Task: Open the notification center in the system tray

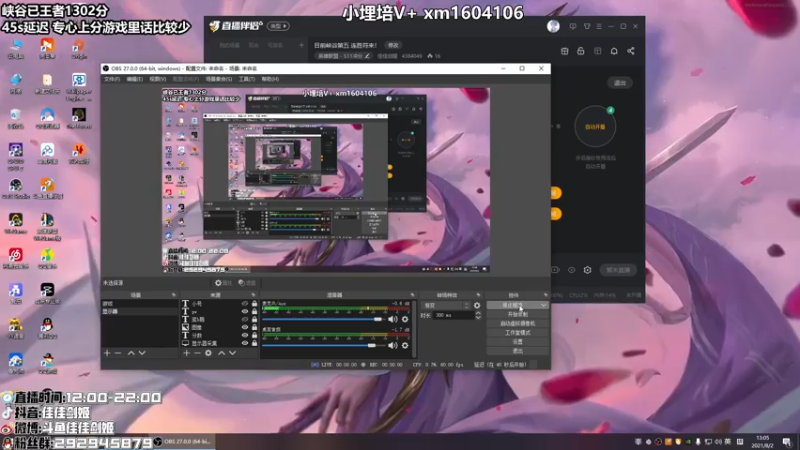Action: click(x=787, y=442)
